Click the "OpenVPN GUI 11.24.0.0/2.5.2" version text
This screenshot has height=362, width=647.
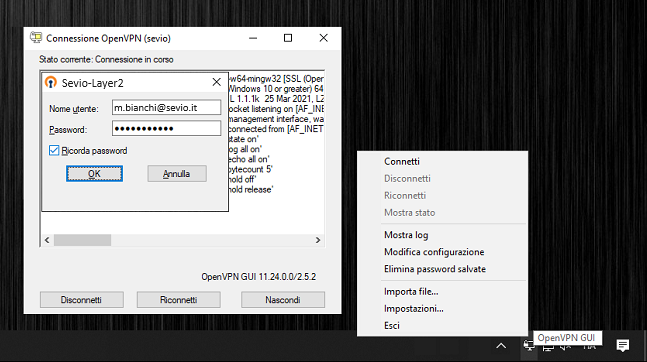[x=259, y=277]
